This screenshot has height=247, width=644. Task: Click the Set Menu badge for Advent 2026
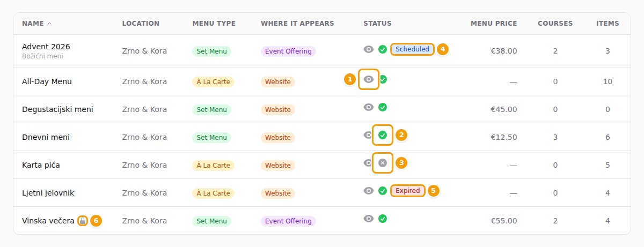tap(211, 51)
